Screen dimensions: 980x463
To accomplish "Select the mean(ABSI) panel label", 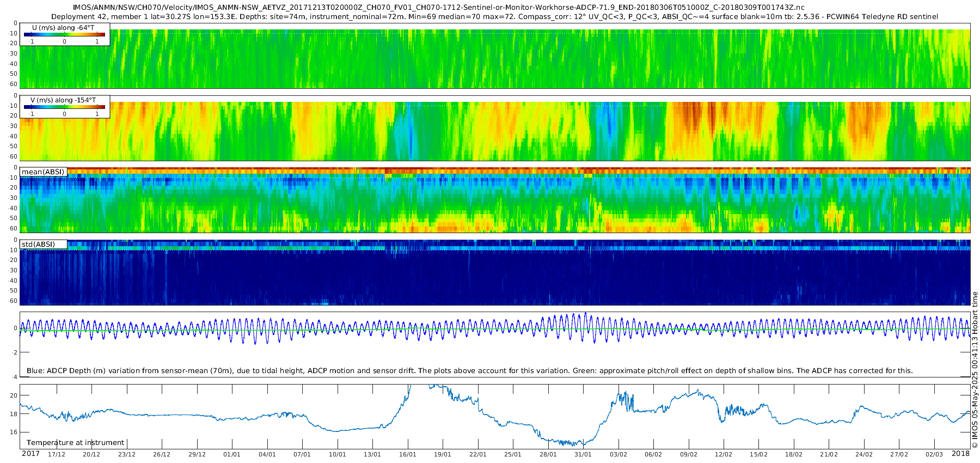I will (x=44, y=172).
